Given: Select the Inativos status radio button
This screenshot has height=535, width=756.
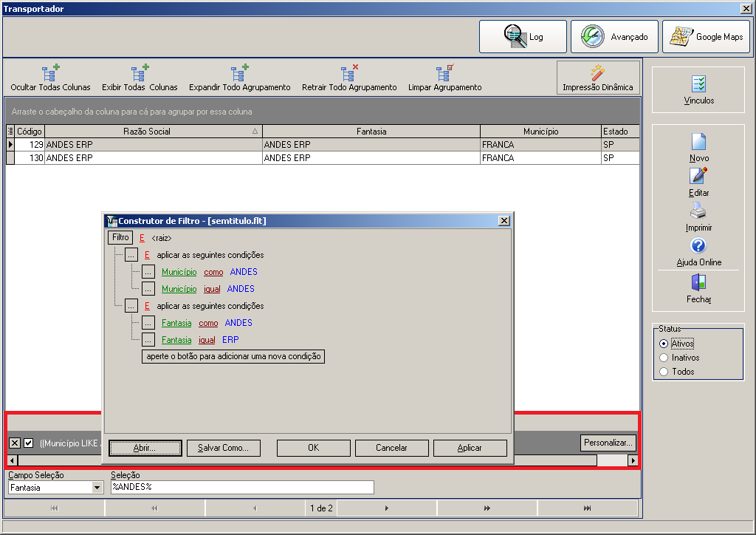Looking at the screenshot, I should point(664,358).
